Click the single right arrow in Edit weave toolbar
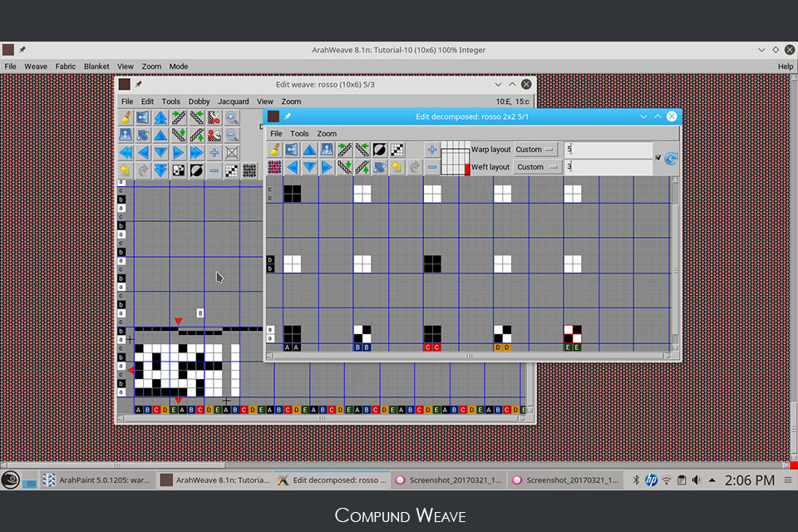 point(178,153)
